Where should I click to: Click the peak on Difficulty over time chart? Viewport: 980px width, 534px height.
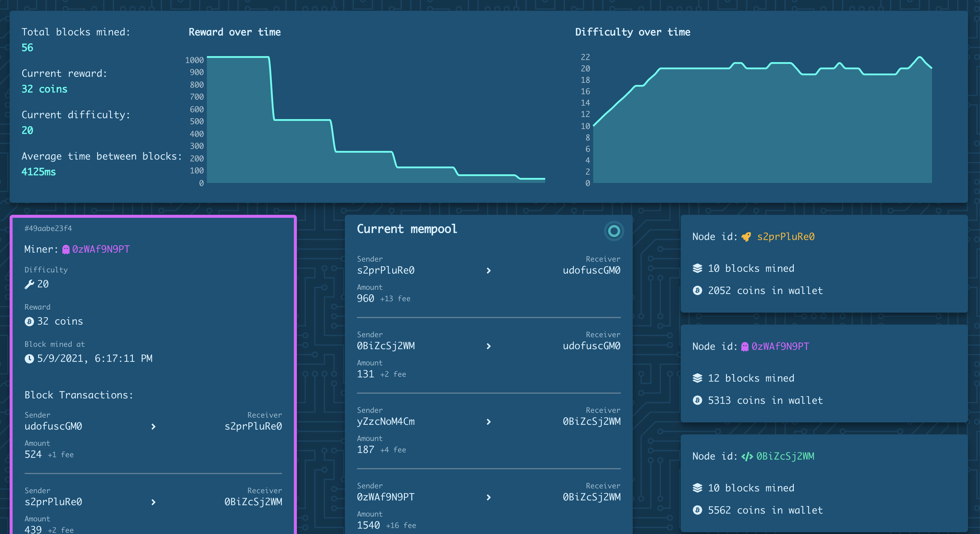(x=919, y=58)
